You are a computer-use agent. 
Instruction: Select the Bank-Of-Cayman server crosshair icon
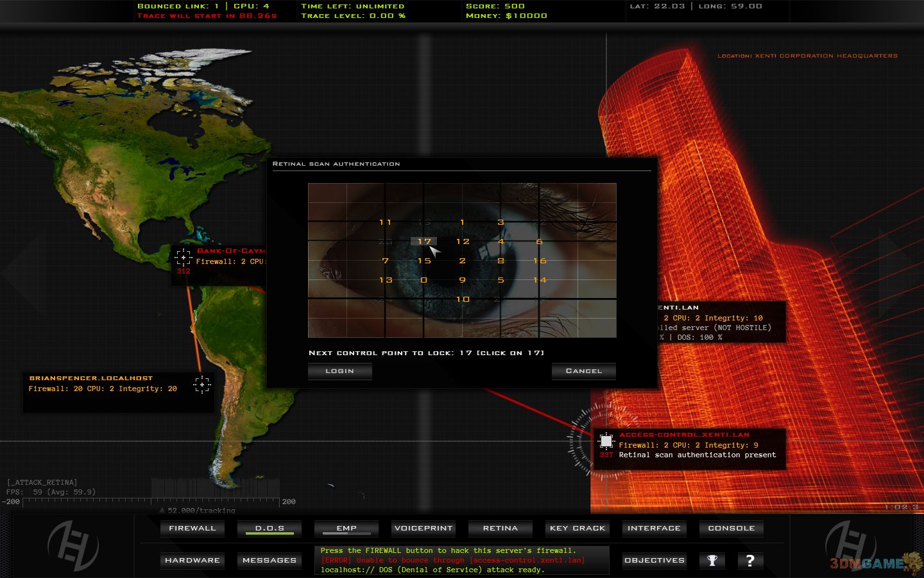184,258
